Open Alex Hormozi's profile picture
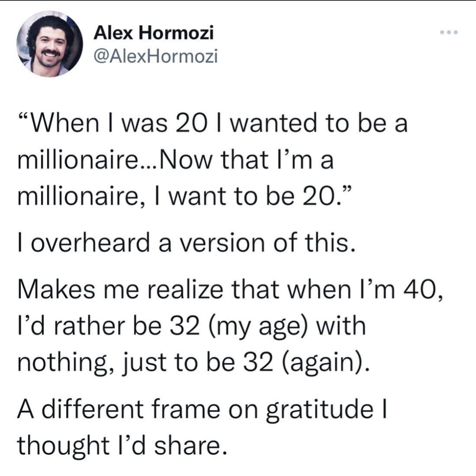This screenshot has width=476, height=476. pyautogui.click(x=49, y=44)
